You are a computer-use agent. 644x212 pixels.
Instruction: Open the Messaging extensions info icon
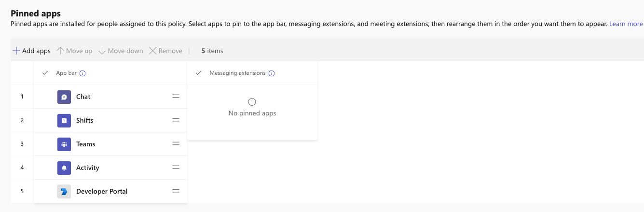click(x=272, y=73)
